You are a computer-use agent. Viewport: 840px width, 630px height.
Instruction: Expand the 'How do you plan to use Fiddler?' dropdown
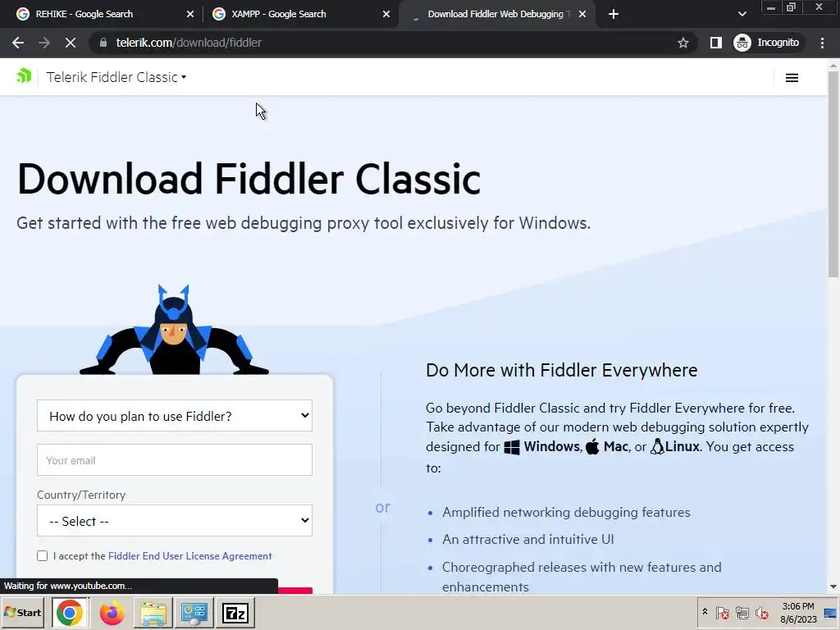click(x=175, y=416)
